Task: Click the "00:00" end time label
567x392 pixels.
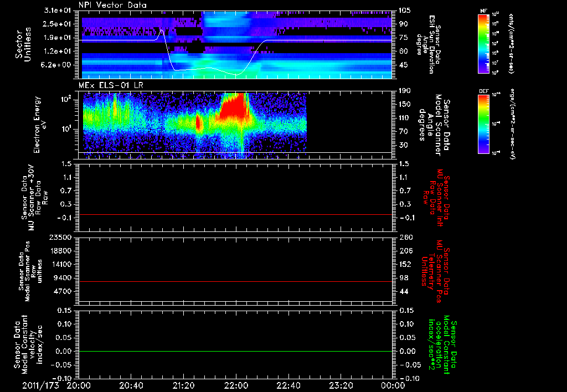Action: point(393,385)
